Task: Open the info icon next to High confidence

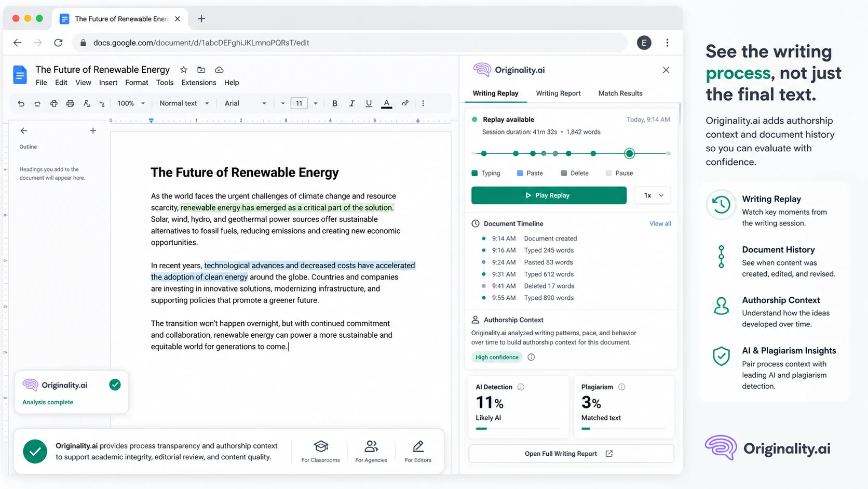Action: pyautogui.click(x=531, y=357)
